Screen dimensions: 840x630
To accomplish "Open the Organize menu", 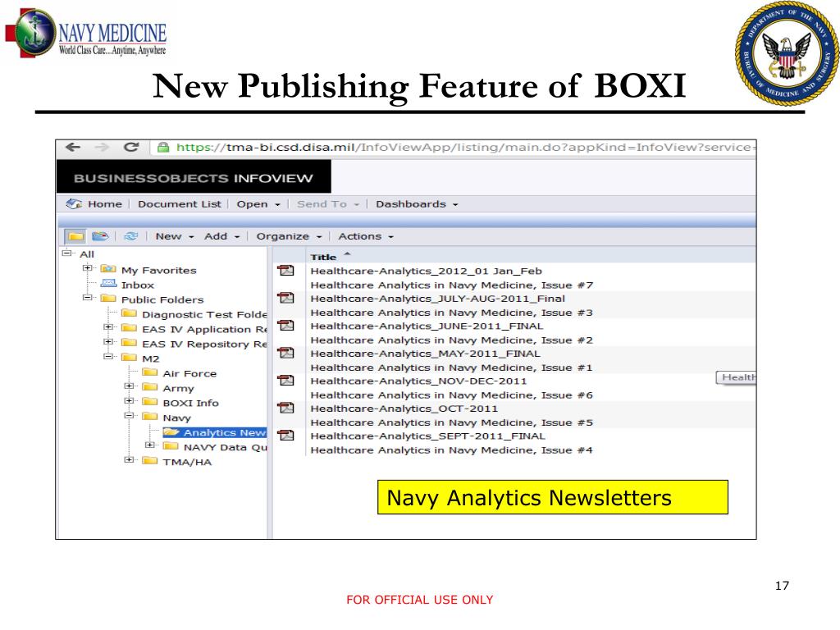I will [290, 237].
